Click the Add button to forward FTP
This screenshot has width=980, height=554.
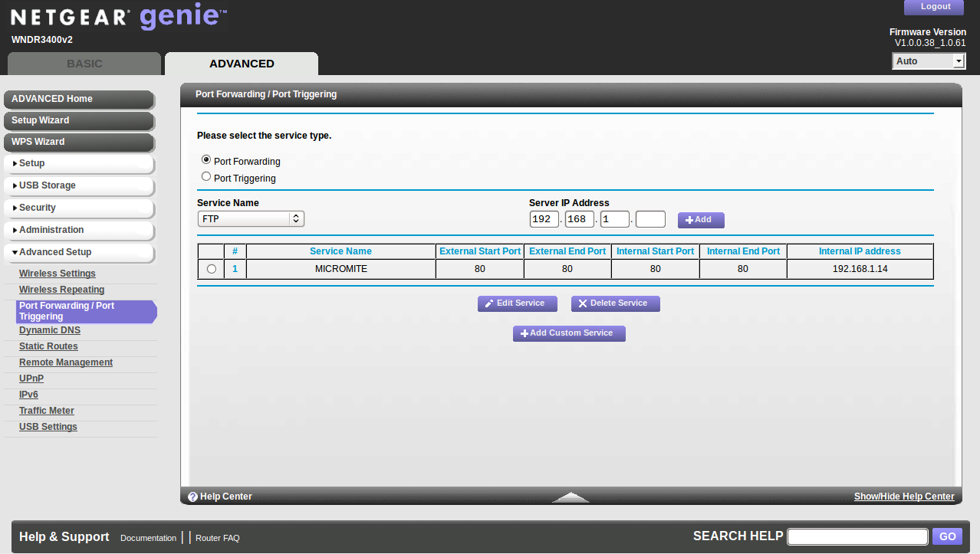click(699, 220)
